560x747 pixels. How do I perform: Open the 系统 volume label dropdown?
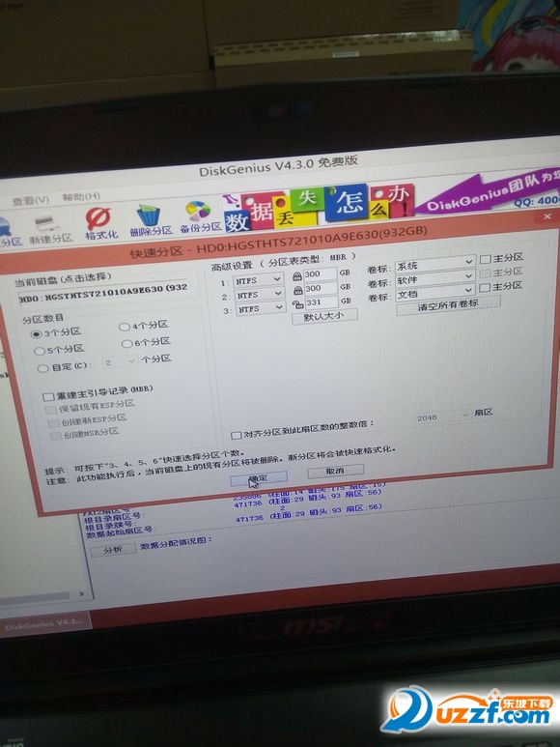[468, 261]
